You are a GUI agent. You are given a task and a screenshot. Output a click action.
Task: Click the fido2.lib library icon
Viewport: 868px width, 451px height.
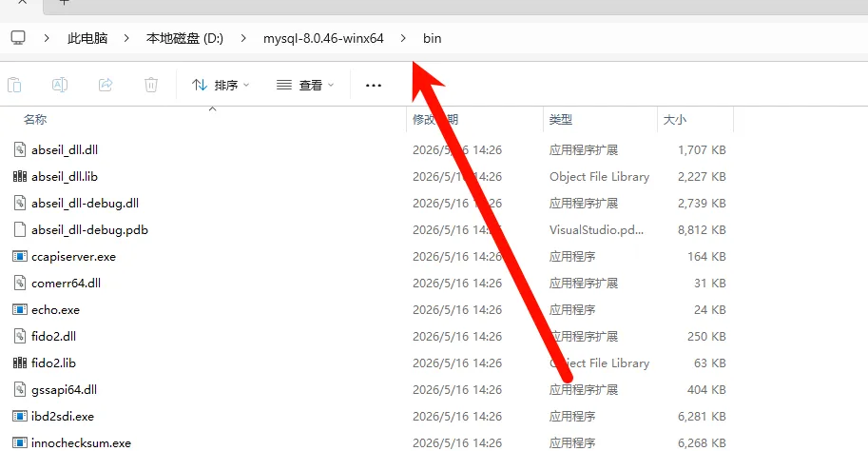point(20,363)
